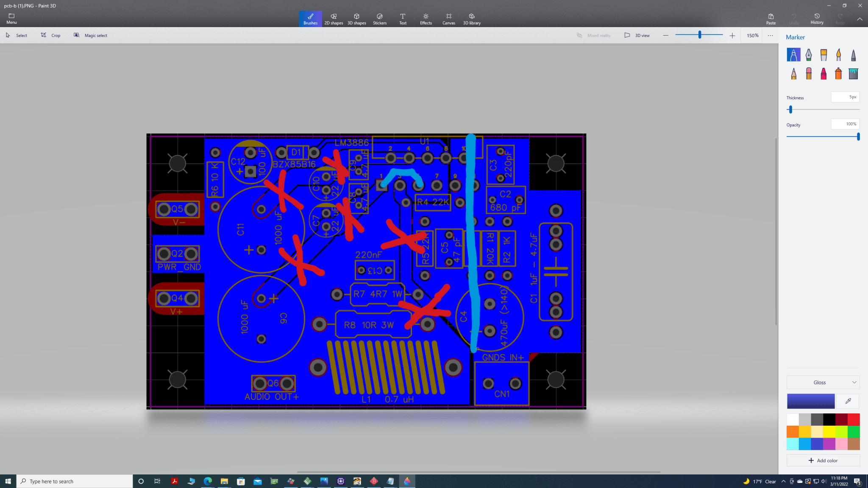Viewport: 868px width, 488px height.
Task: Click the horizontal canvas scrollbar
Action: [x=479, y=472]
